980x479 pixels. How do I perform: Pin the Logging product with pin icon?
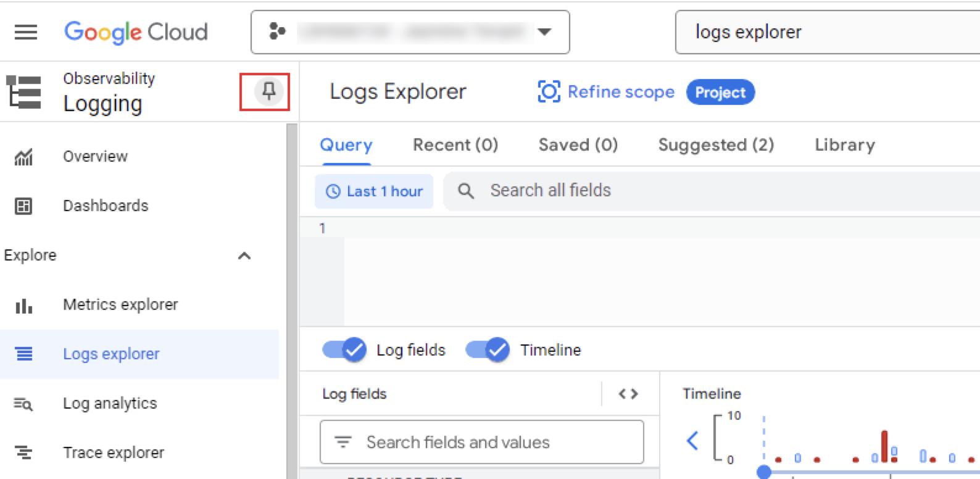268,91
